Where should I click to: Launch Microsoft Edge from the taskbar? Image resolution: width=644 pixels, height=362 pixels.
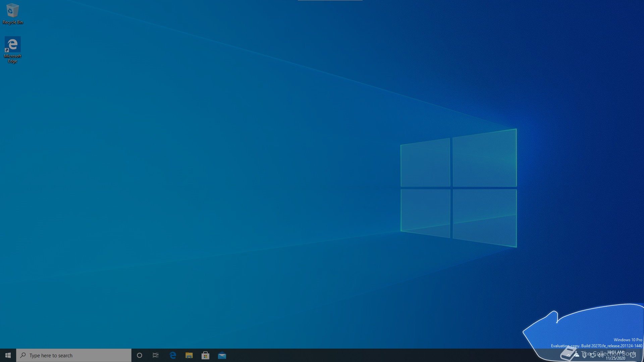coord(173,355)
